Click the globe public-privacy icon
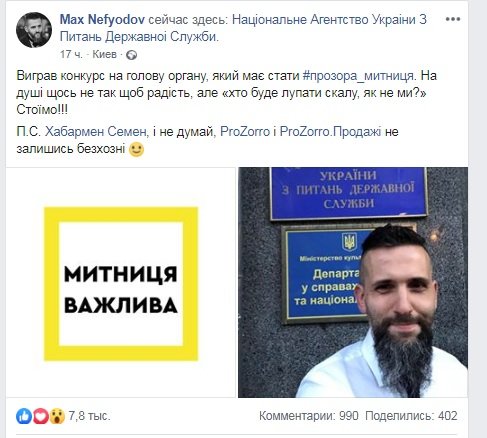This screenshot has height=438, width=487. 131,55
